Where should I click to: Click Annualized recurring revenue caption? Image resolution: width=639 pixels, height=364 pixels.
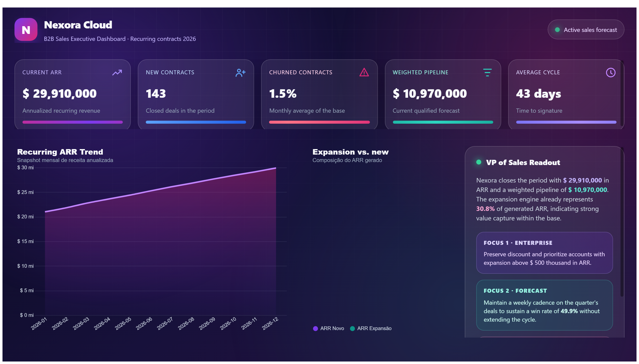[x=61, y=110]
